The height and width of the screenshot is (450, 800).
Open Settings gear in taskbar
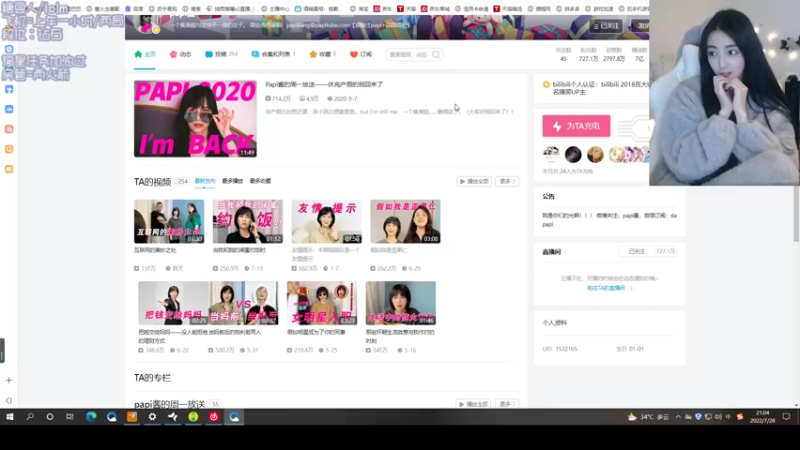pos(152,417)
